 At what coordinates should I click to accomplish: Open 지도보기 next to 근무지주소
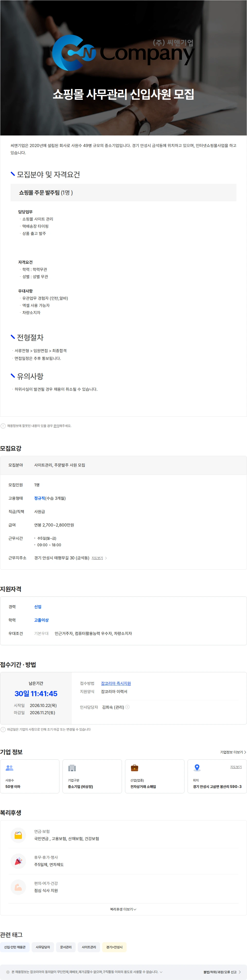(x=97, y=558)
